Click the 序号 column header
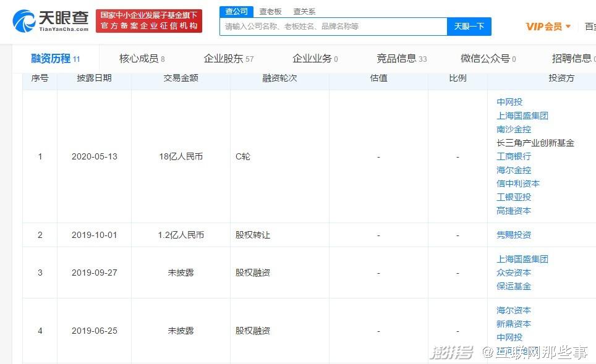Viewport: 596px width, 364px height. tap(40, 78)
